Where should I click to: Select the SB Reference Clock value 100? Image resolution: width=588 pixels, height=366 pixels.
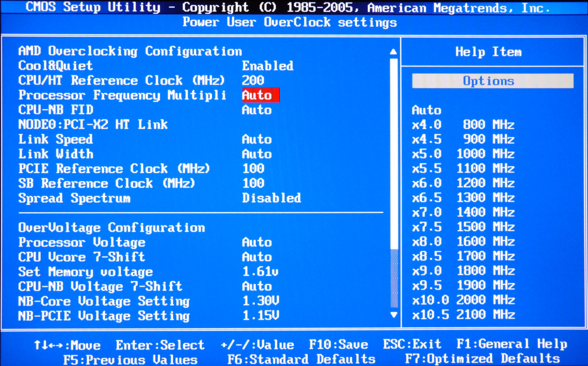pos(253,184)
